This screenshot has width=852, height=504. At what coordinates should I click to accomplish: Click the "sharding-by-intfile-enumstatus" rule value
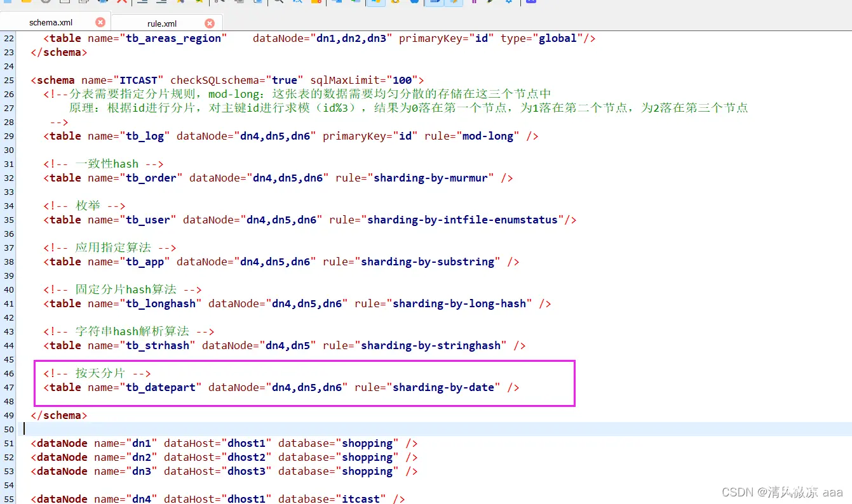coord(463,220)
